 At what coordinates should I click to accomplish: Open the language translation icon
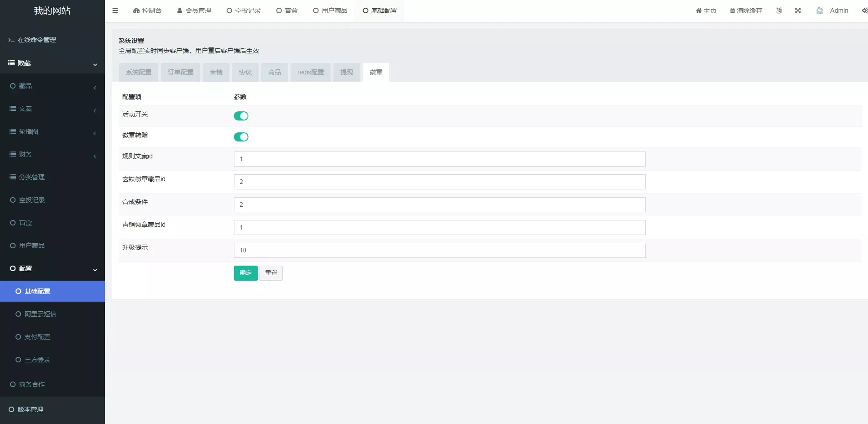(x=779, y=10)
